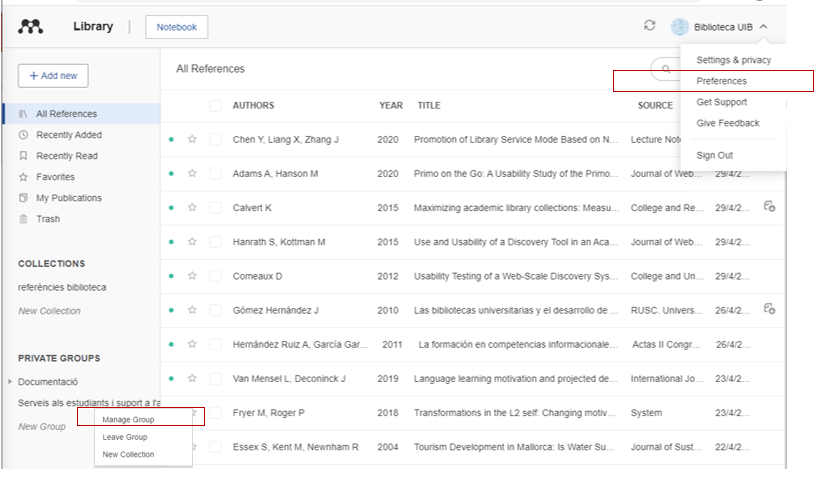
Task: Click the Add new button
Action: (x=53, y=76)
